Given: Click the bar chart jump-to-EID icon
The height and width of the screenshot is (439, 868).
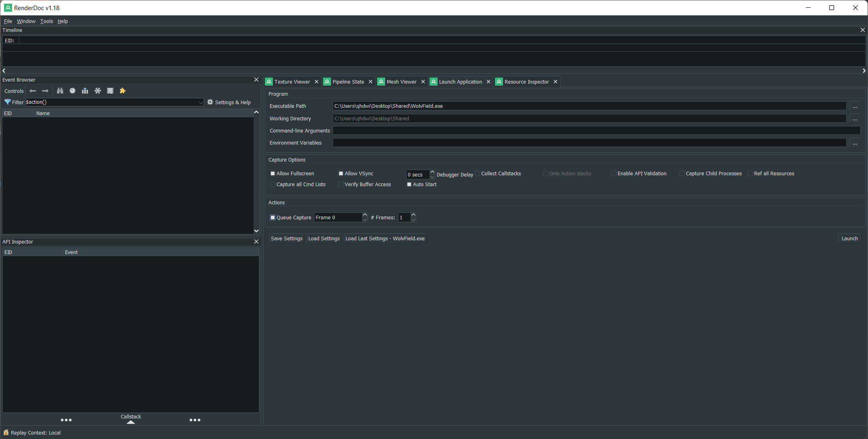Looking at the screenshot, I should pyautogui.click(x=85, y=91).
